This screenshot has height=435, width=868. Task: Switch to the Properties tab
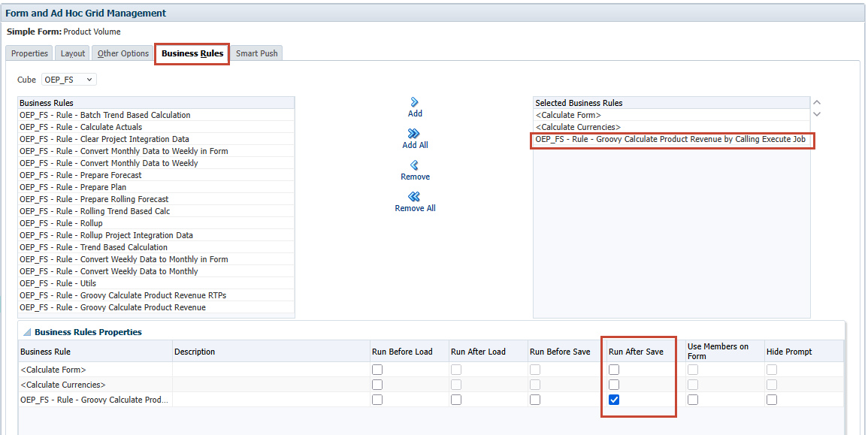pos(29,53)
